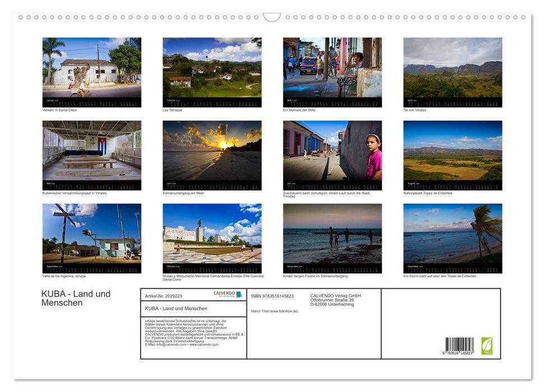Click the Marco Thiel folkshow.de author link

tap(275, 311)
